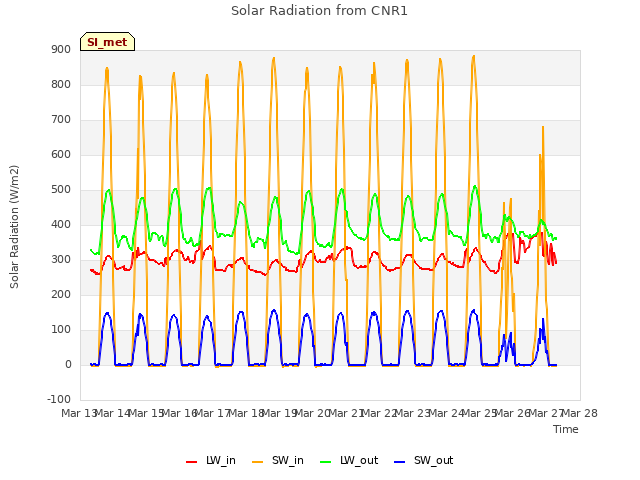Toggle the LW_out legend entry
640x480 pixels.
(x=349, y=460)
